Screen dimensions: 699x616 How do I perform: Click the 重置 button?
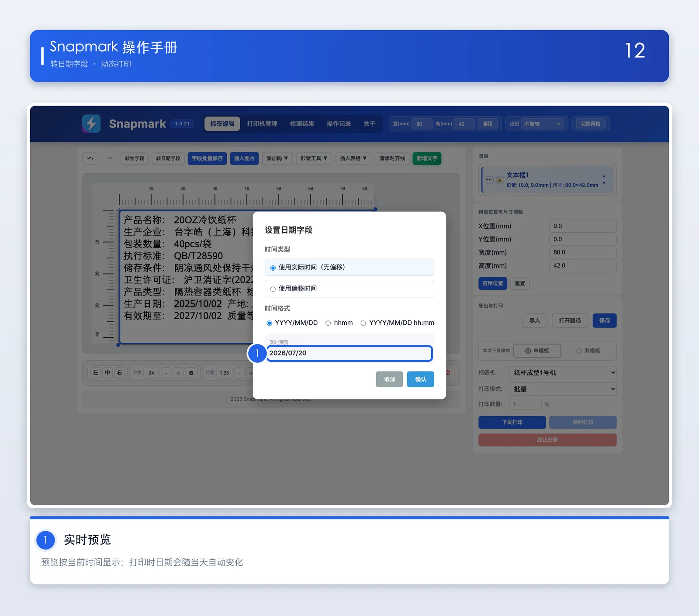pyautogui.click(x=520, y=283)
